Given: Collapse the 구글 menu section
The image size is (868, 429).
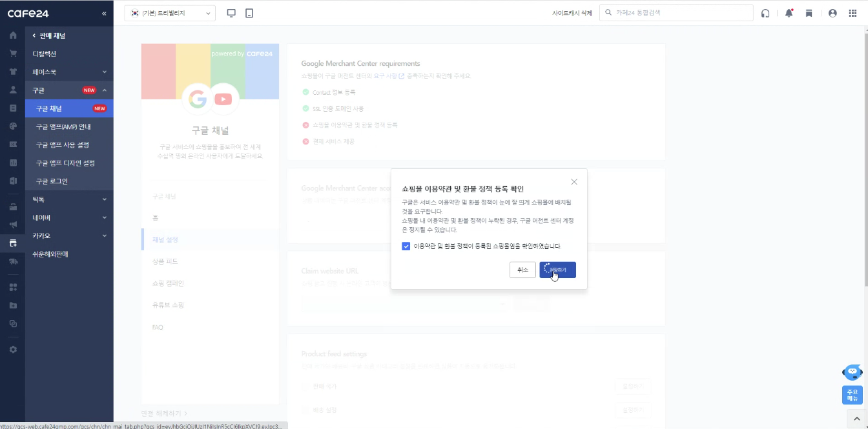Looking at the screenshot, I should [69, 90].
